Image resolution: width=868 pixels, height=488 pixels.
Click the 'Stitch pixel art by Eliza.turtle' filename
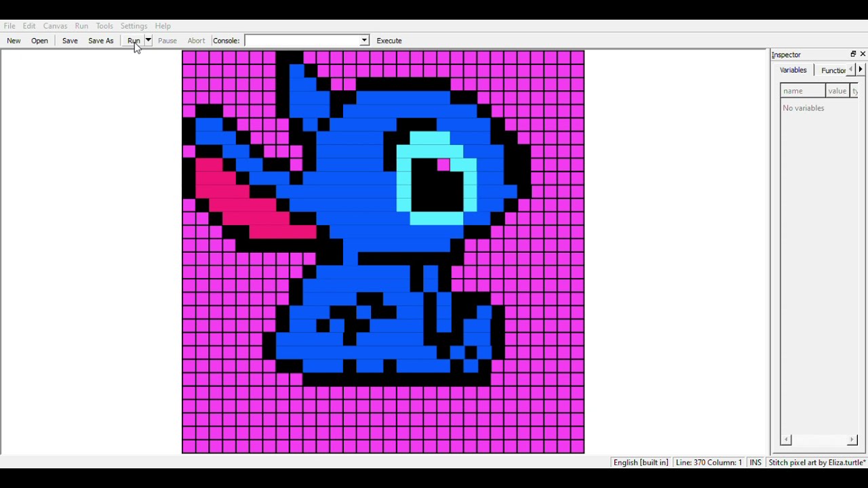click(817, 462)
